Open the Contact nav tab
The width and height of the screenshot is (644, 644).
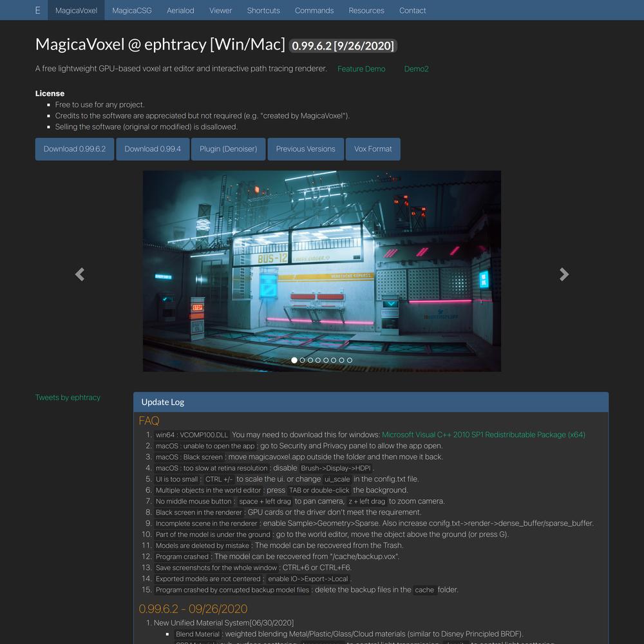coord(412,10)
